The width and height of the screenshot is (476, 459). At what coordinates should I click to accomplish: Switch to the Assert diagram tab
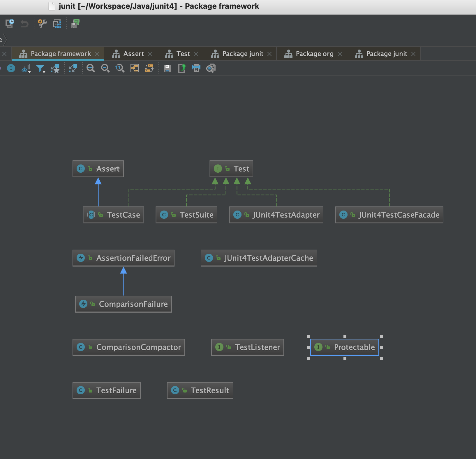[x=133, y=53]
